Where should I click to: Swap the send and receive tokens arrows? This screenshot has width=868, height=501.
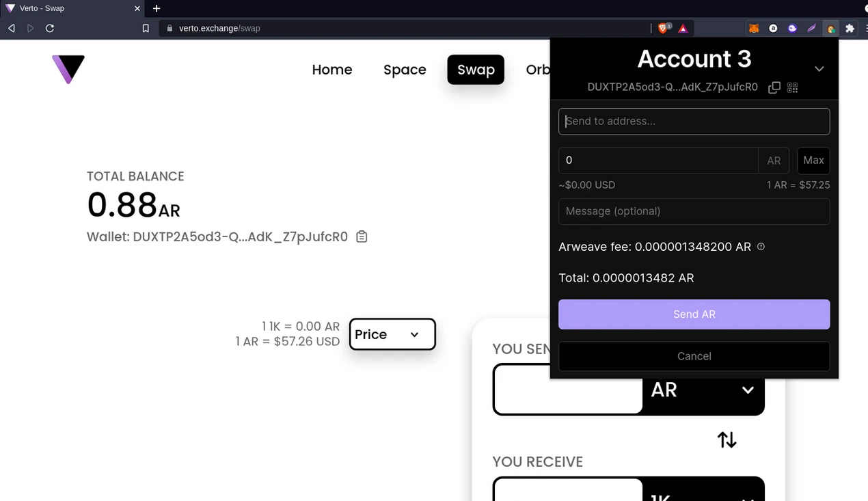click(x=727, y=439)
